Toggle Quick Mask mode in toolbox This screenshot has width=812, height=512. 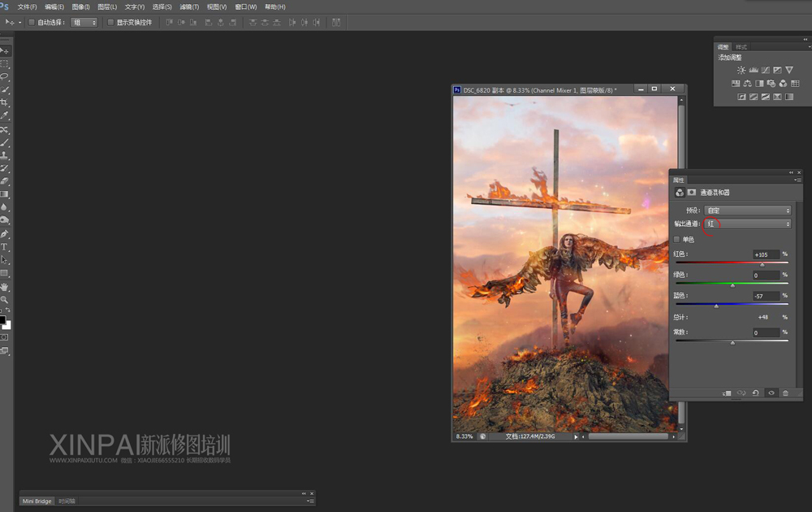(x=5, y=337)
